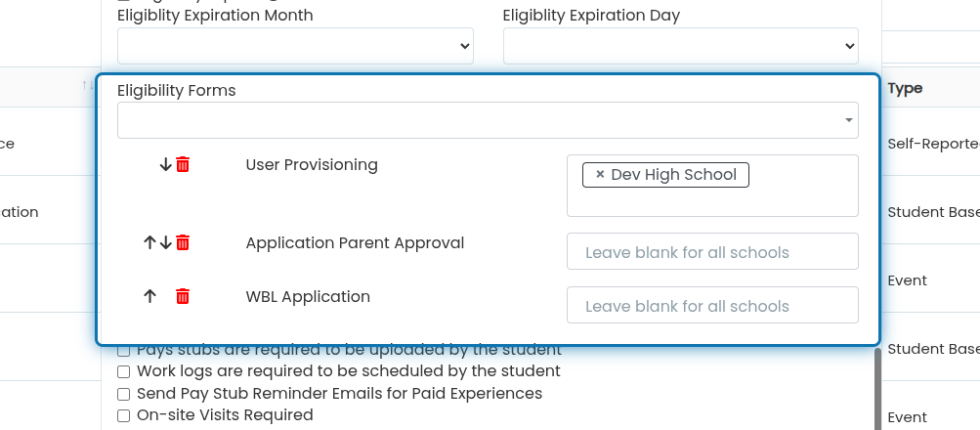Move Application Parent Approval form up
The width and height of the screenshot is (980, 430).
(149, 242)
